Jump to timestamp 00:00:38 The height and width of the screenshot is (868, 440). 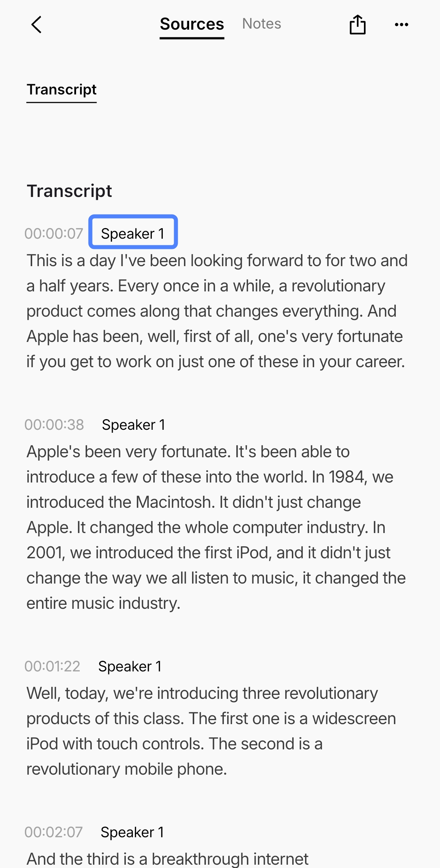coord(54,425)
